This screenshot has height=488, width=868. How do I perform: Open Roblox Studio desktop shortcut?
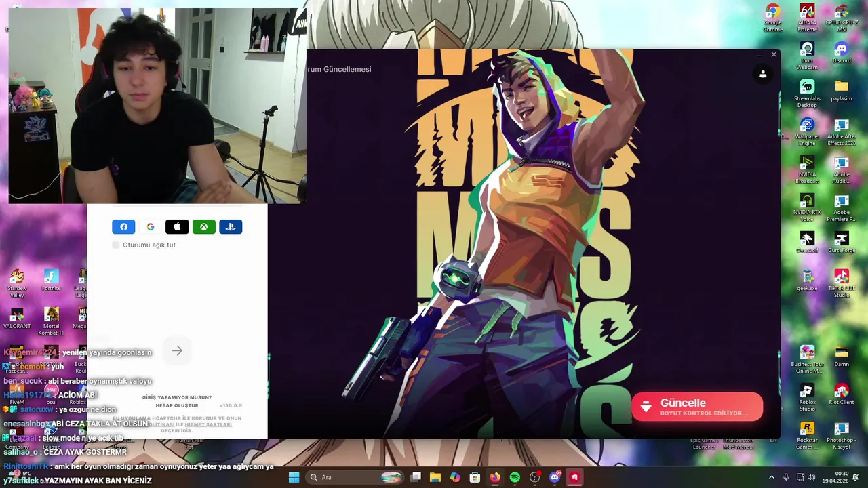(807, 398)
